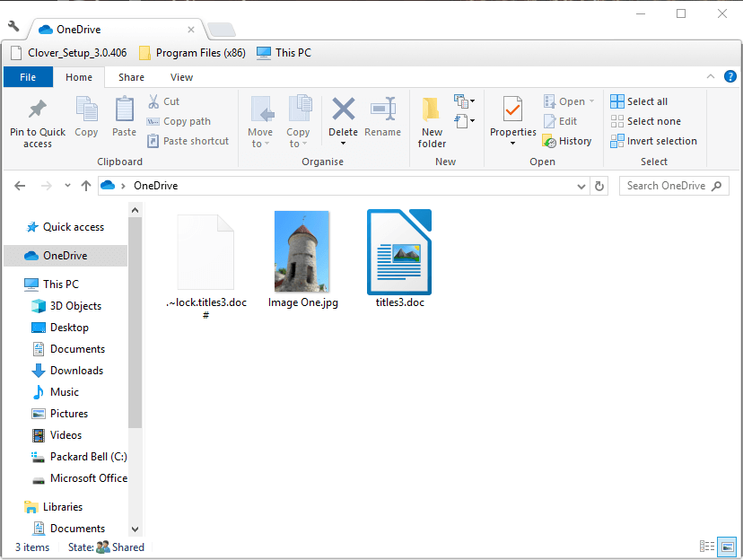Open 3D Objects in the sidebar
Screen dimensions: 743x560
coord(66,306)
